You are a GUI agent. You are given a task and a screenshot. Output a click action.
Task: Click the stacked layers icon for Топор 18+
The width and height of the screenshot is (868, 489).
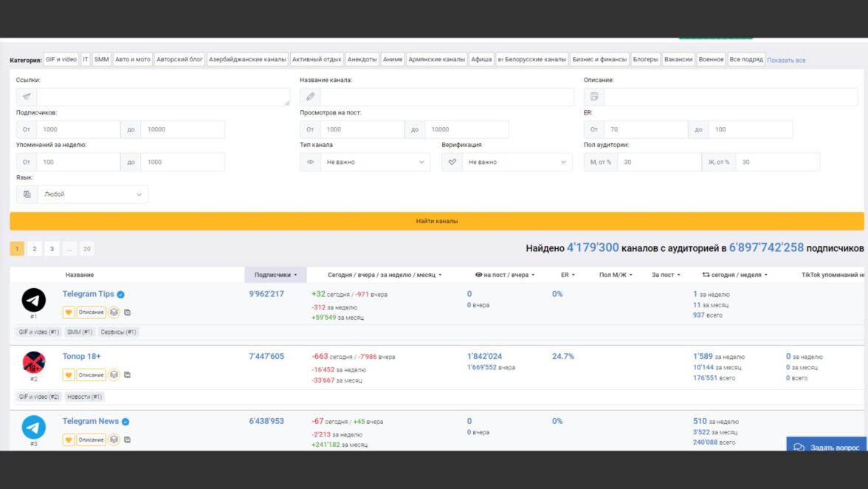[114, 375]
